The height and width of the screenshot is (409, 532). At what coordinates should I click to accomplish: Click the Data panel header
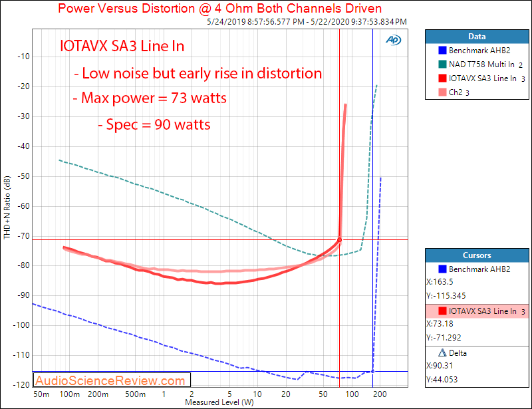click(477, 37)
